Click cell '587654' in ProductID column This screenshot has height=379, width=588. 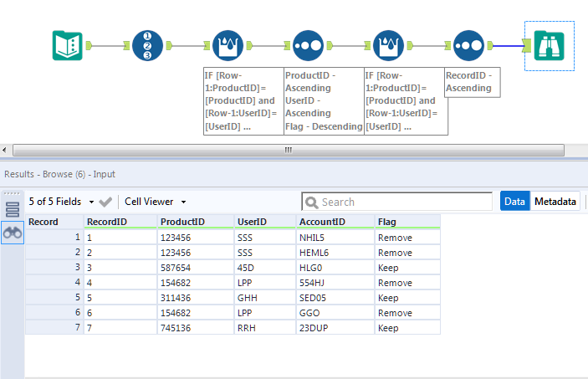tap(196, 268)
